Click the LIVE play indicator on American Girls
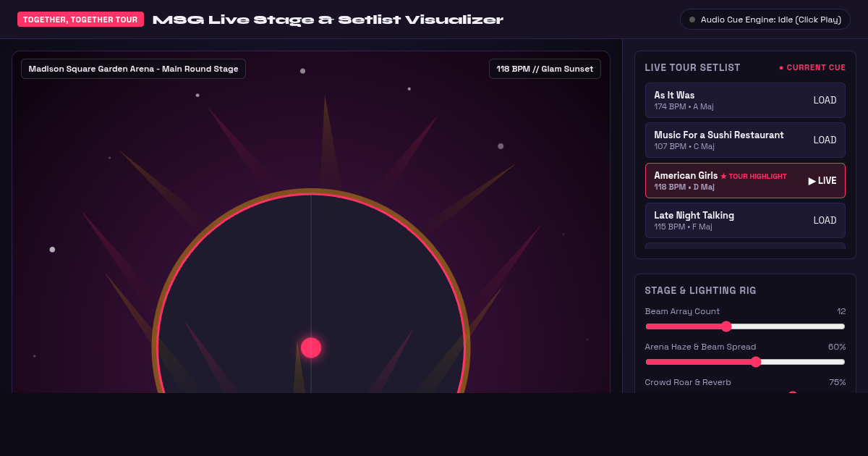 tap(822, 181)
